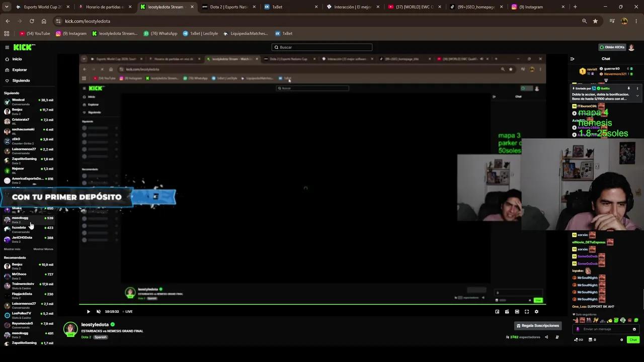Open Liquipedia:Matches bookmark
Screen dimensions: 644x362
(245, 34)
